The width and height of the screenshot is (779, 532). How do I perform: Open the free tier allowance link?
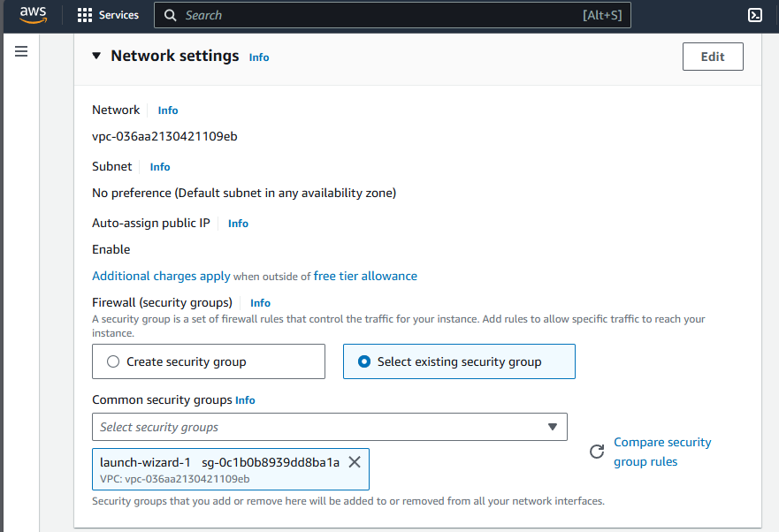365,276
